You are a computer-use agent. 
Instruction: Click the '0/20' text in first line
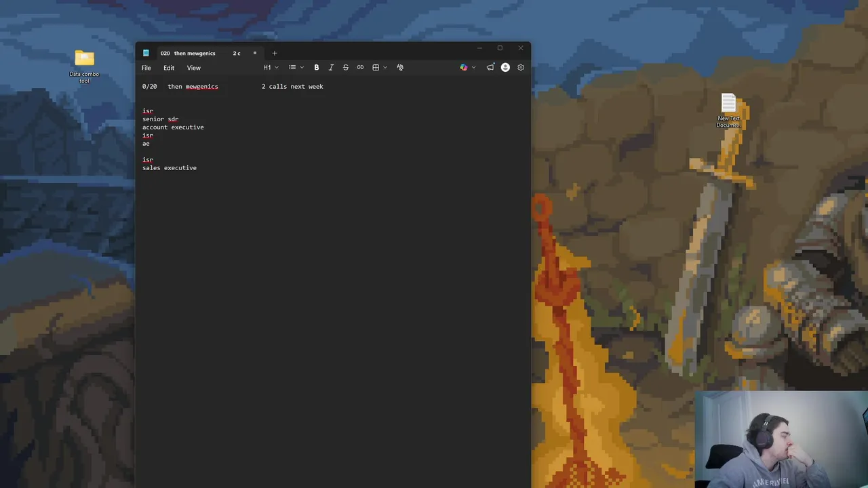(x=149, y=87)
